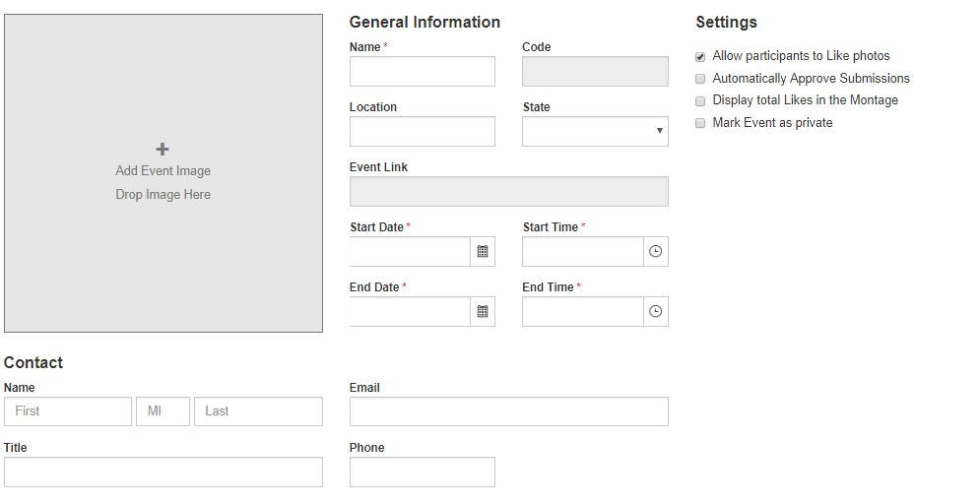This screenshot has height=503, width=980.
Task: Open the Start Date calendar picker
Action: click(x=483, y=252)
